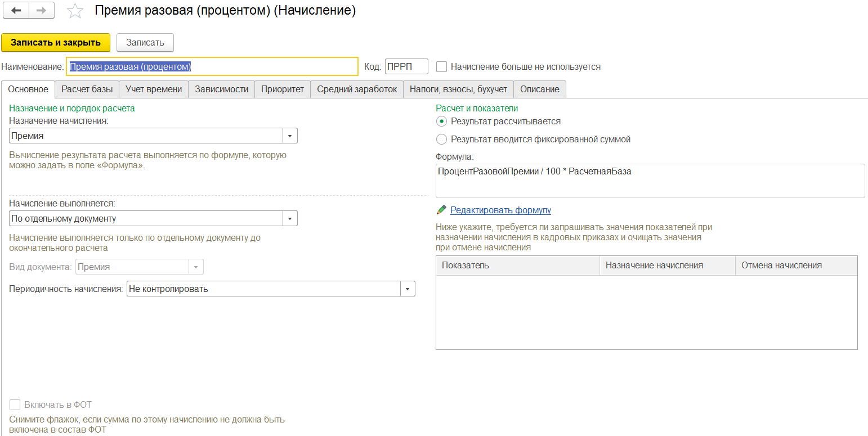Select 'Результат рассчитывается' radio button
The height and width of the screenshot is (436, 868).
(x=442, y=122)
